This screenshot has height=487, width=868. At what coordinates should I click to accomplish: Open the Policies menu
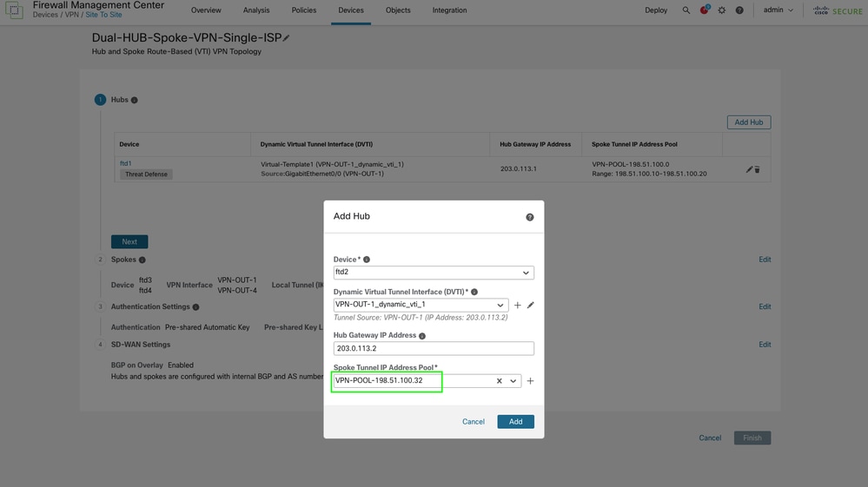coord(304,10)
